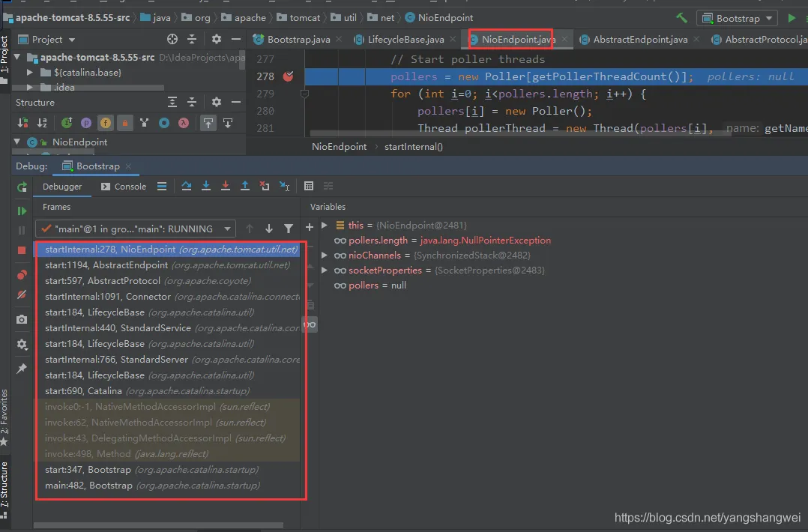
Task: Toggle Show Fields filter in Structure panel
Action: coord(106,123)
